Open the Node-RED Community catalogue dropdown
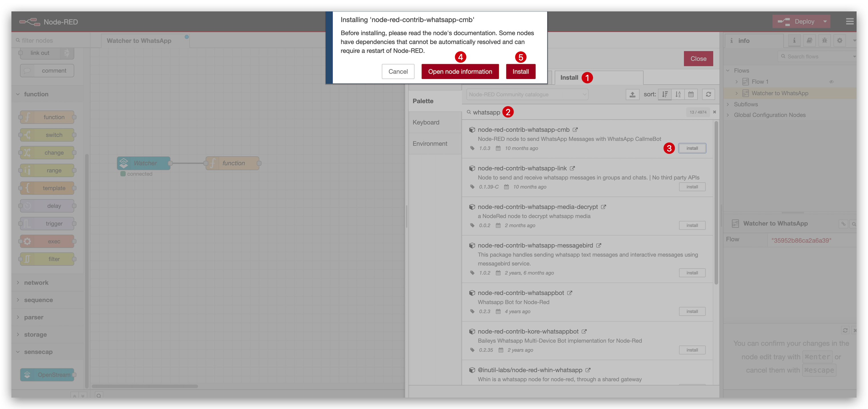The height and width of the screenshot is (409, 868). [527, 94]
